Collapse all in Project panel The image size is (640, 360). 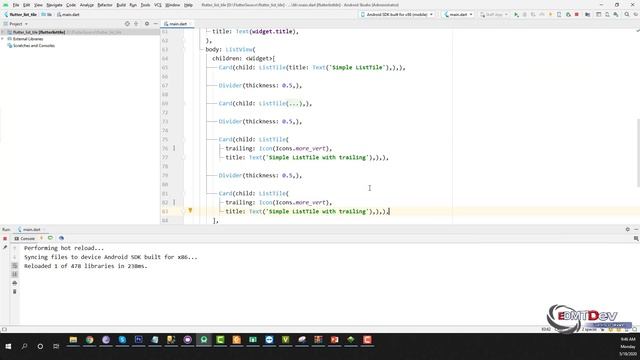pyautogui.click(x=136, y=24)
